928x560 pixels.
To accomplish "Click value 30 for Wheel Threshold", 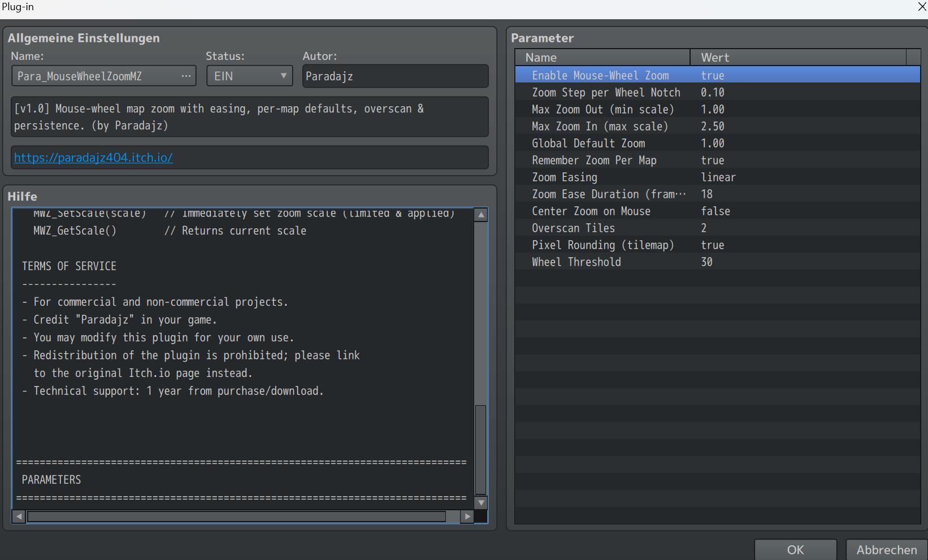I will [706, 262].
